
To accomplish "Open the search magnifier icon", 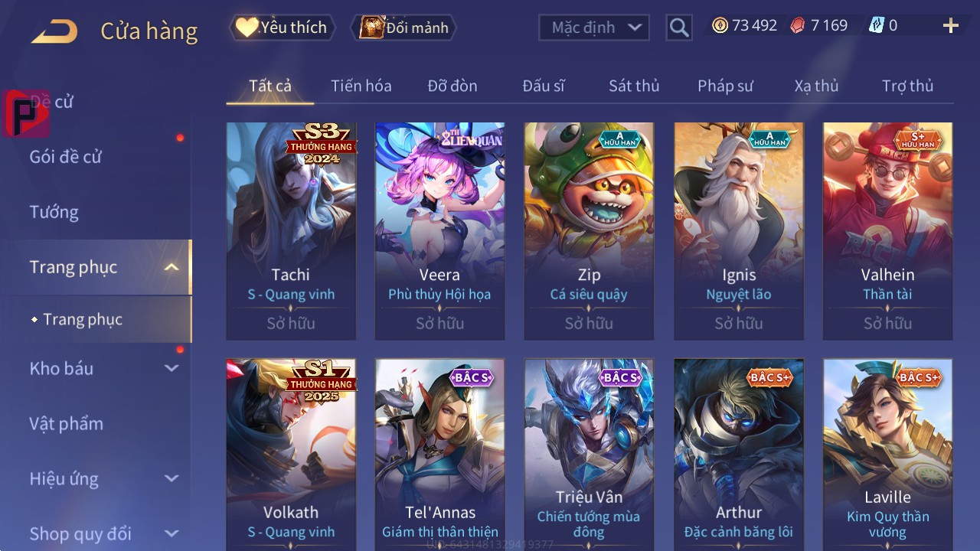I will pos(678,28).
